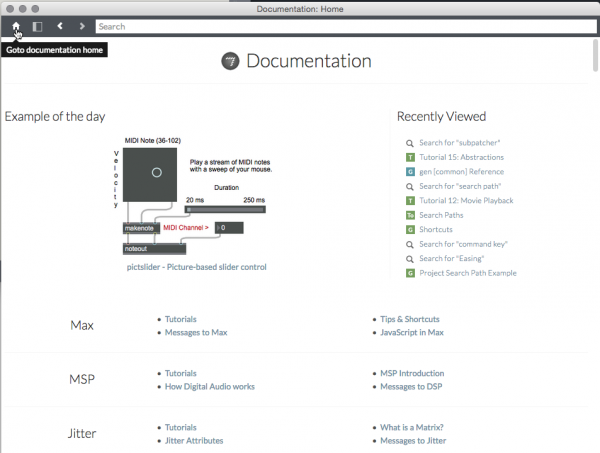Open pictslider example link

coord(197,267)
